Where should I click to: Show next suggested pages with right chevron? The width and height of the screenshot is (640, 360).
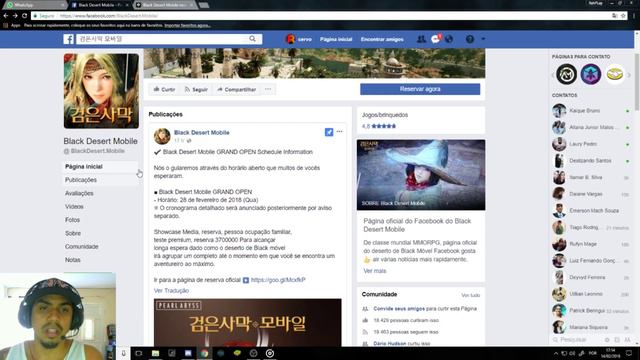(x=629, y=75)
